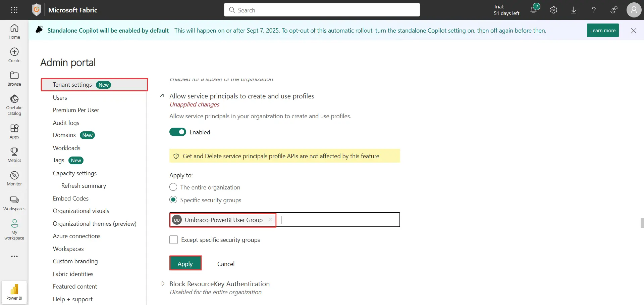Select Audit logs in admin menu

tap(66, 123)
